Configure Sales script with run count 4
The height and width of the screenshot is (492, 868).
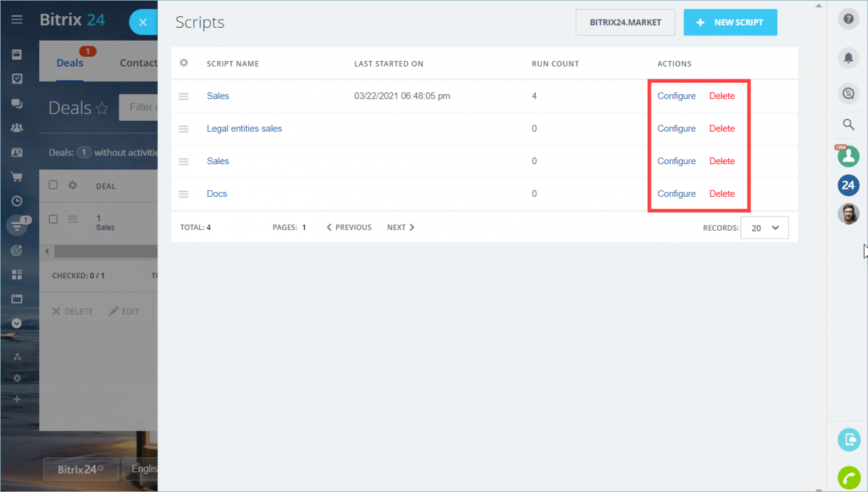pyautogui.click(x=677, y=96)
